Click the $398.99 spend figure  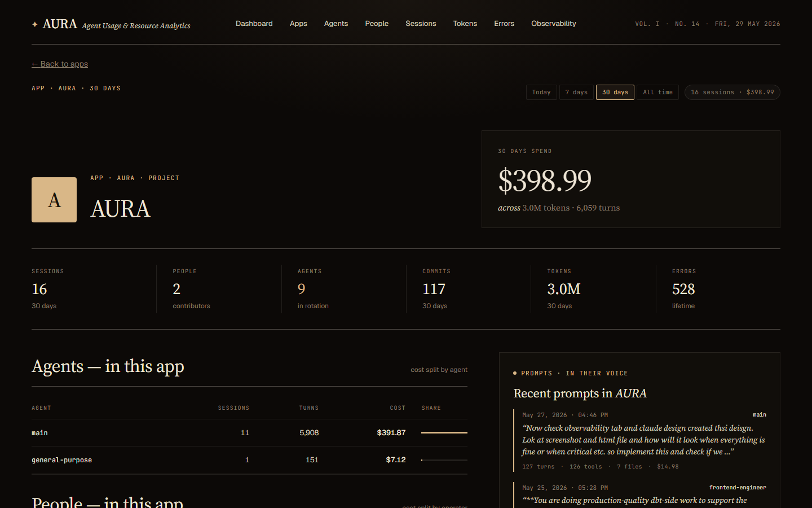coord(545,181)
